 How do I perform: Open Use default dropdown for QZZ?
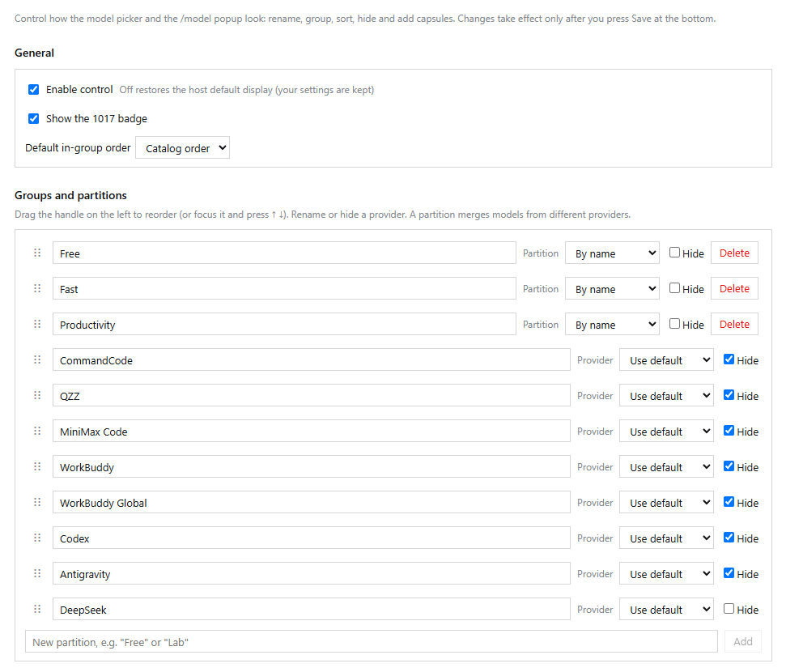(667, 395)
